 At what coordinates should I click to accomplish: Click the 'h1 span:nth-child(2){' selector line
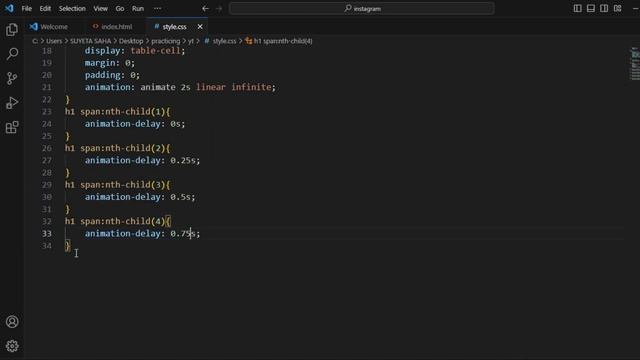(x=118, y=148)
